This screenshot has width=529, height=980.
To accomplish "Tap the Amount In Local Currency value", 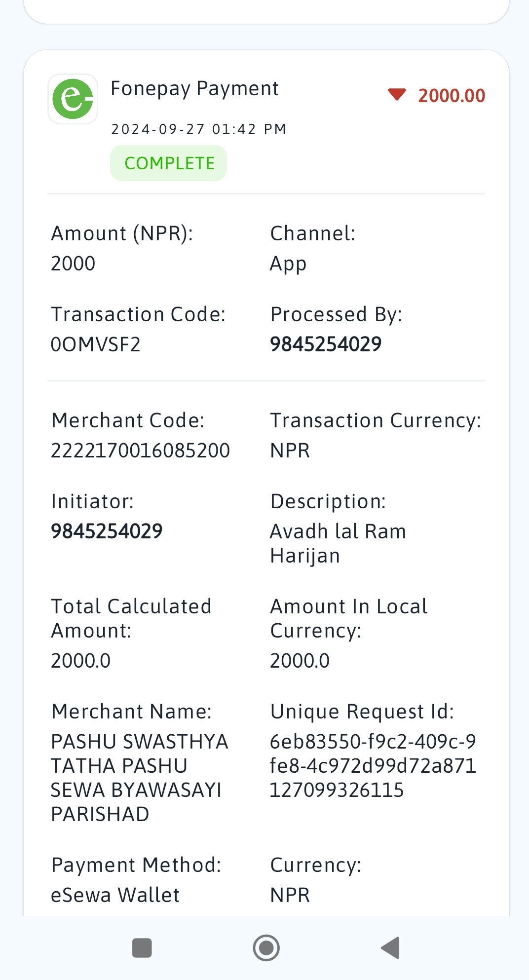I will pyautogui.click(x=300, y=660).
